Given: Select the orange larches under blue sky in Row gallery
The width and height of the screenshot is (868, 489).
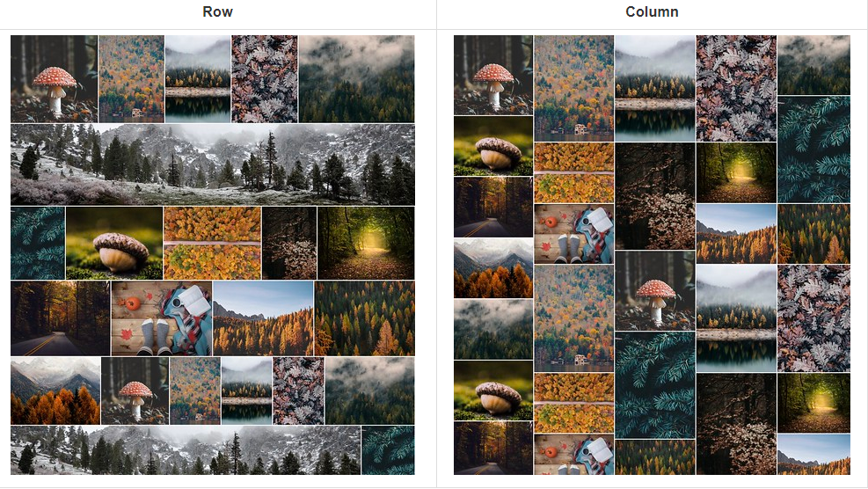Looking at the screenshot, I should (x=263, y=318).
